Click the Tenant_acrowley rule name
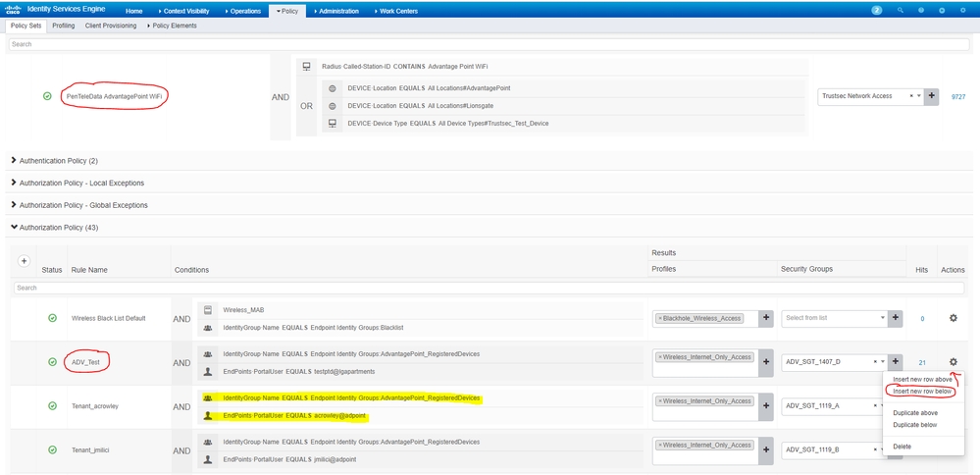 (x=95, y=405)
